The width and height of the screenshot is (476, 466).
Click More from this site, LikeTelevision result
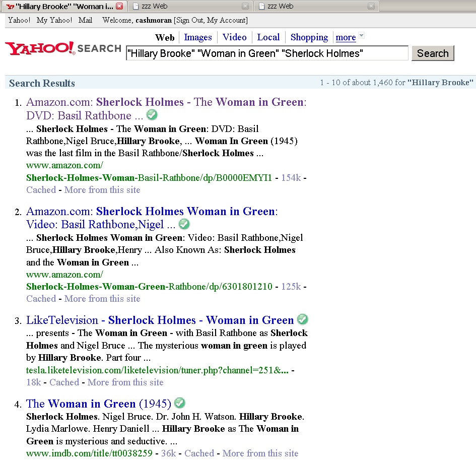point(125,382)
